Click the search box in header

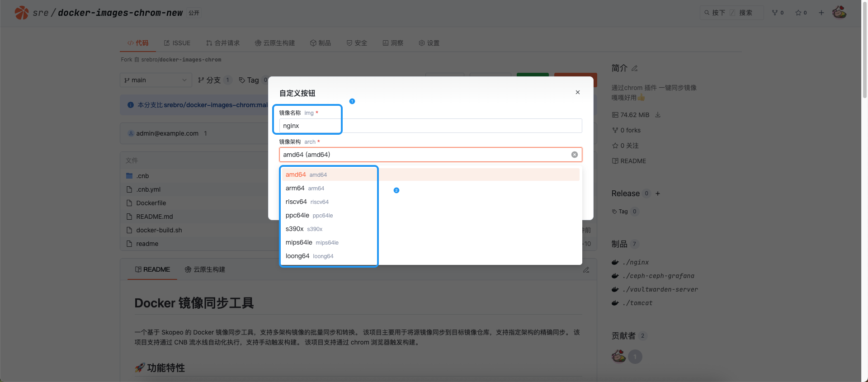click(731, 13)
